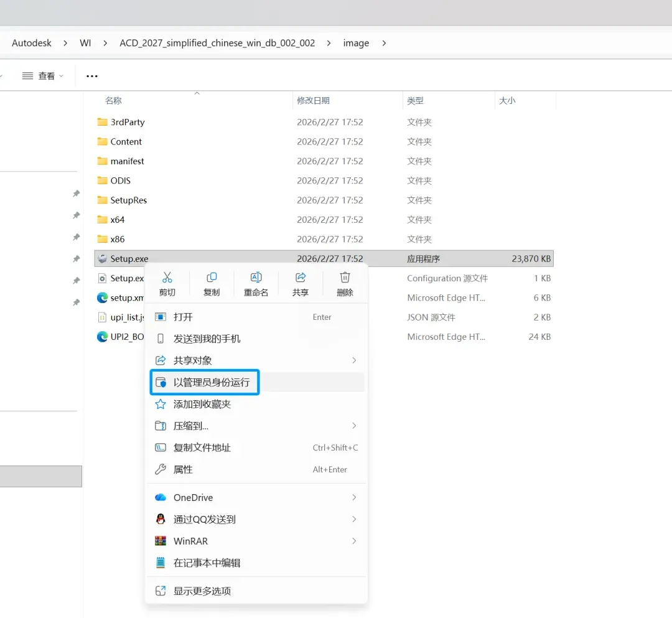Click the OneDrive cloud icon

pos(161,497)
